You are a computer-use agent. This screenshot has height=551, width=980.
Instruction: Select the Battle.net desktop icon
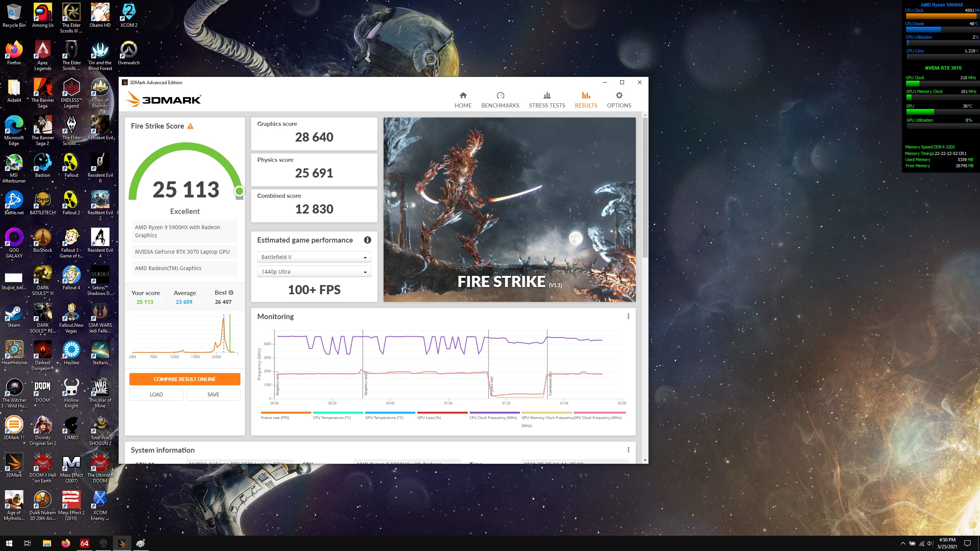[14, 203]
